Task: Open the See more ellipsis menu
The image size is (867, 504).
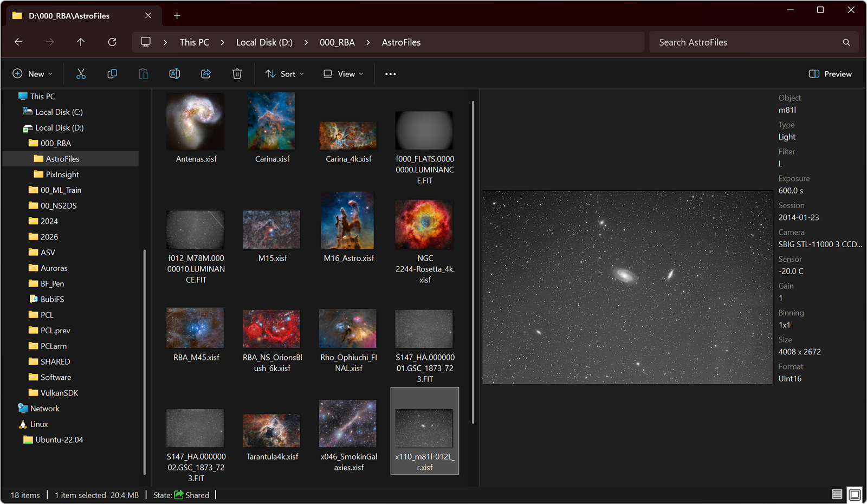Action: point(390,74)
